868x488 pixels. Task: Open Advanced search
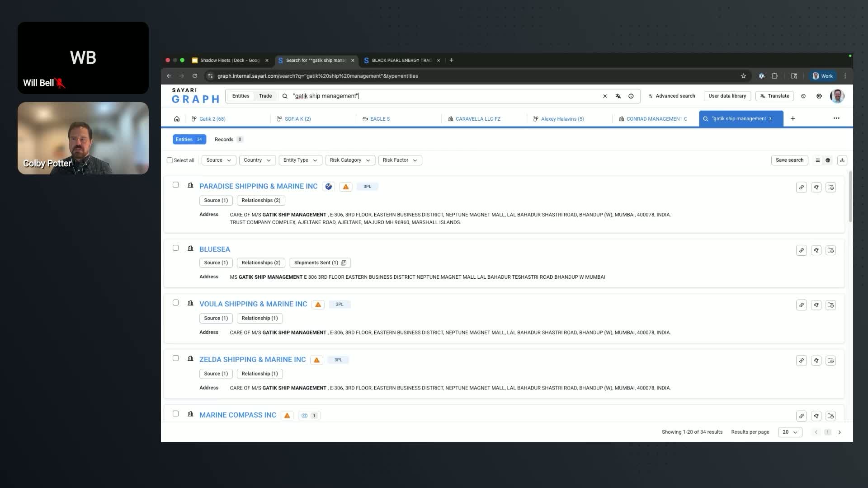coord(672,96)
